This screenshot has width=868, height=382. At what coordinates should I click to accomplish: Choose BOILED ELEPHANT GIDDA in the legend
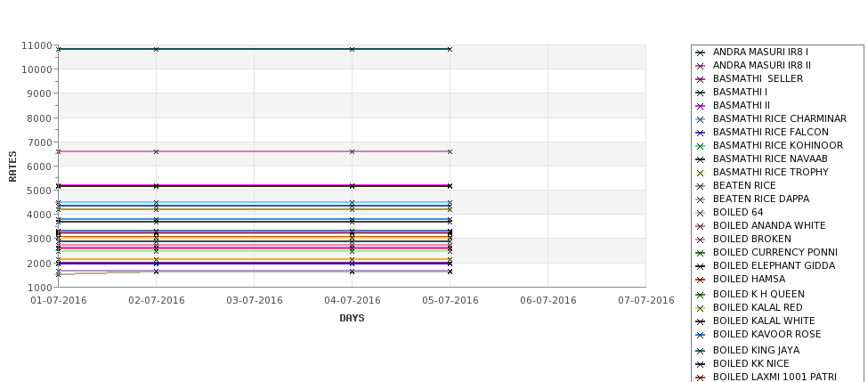tap(774, 266)
